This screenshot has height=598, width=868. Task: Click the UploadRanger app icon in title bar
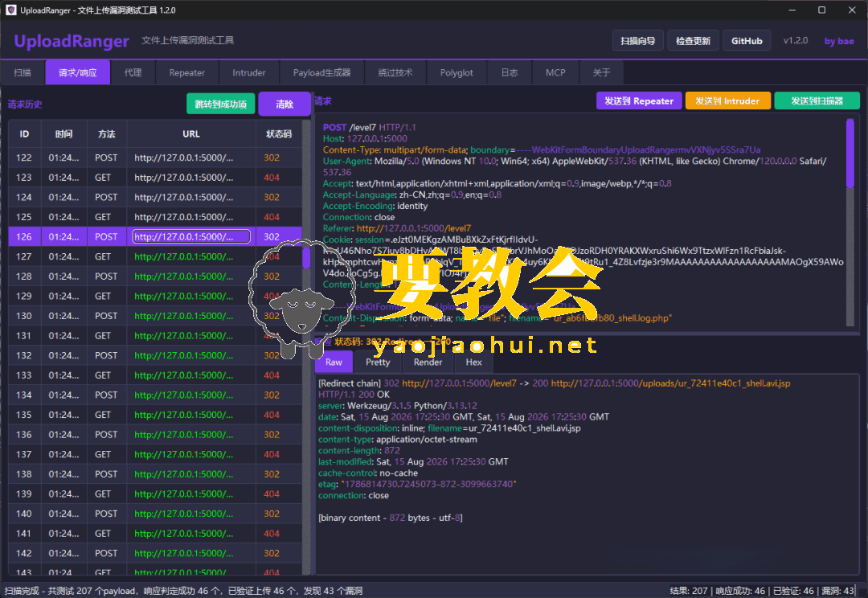[10, 10]
